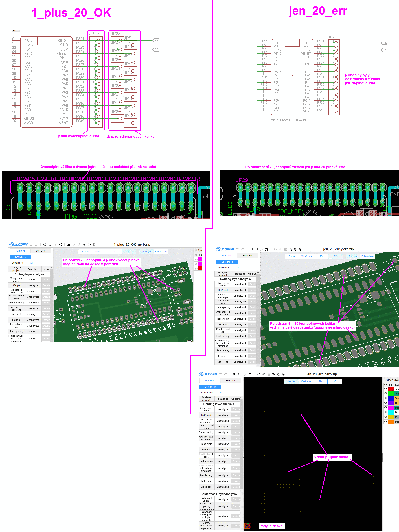This screenshot has width=399, height=532.
Task: Select Wireframe view in 1_plus_20_OK_gerb.zip window
Action: pyautogui.click(x=100, y=252)
